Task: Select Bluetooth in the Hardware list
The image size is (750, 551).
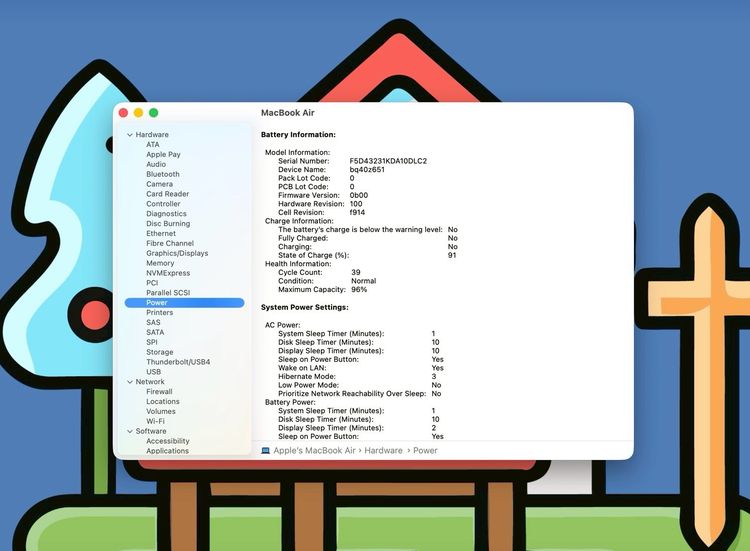Action: tap(163, 174)
